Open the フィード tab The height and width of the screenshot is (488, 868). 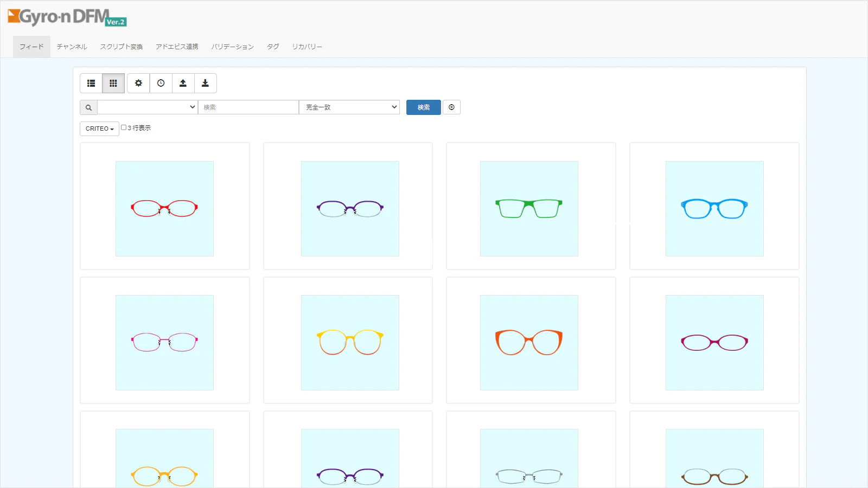[31, 47]
